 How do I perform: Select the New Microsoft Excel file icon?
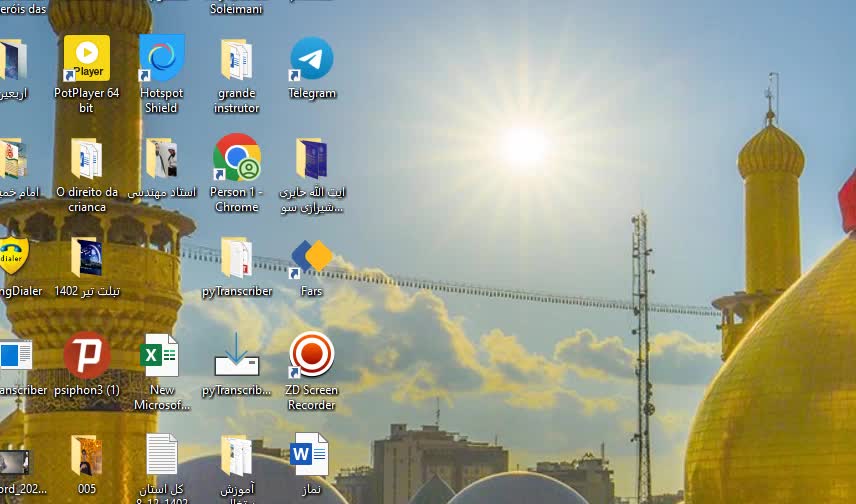point(161,356)
